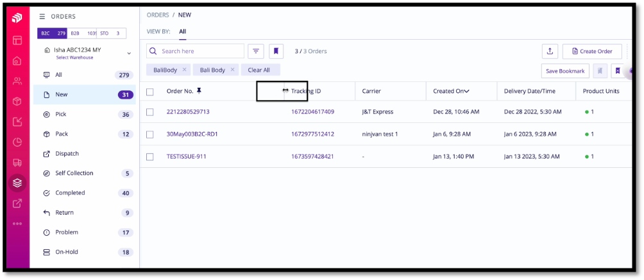Click the Jan 13, 1:40 PM cell
This screenshot has width=644, height=280.
point(453,156)
